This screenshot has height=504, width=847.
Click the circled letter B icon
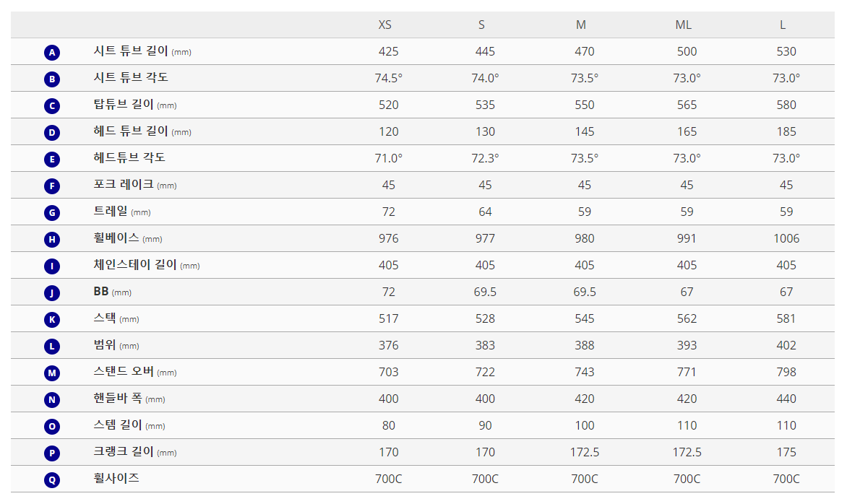pos(52,79)
